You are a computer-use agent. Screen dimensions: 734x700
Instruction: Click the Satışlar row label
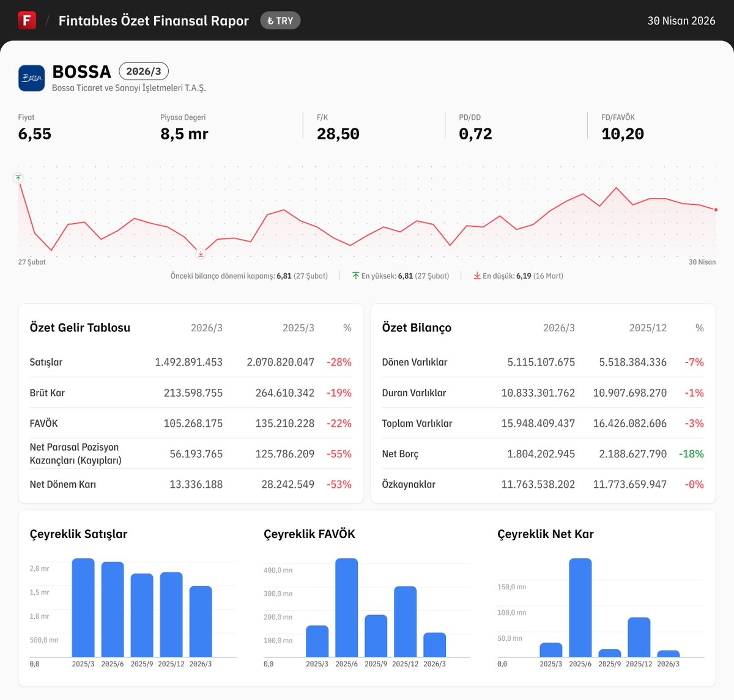click(46, 362)
